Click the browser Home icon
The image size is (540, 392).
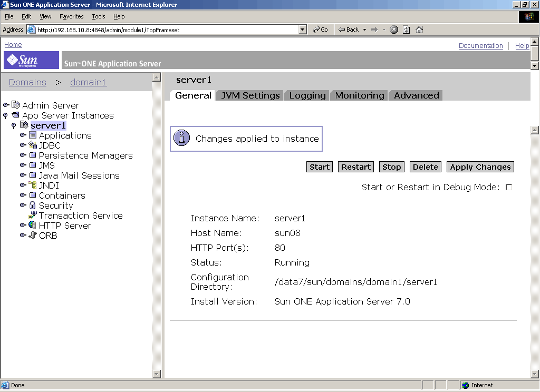[x=419, y=30]
